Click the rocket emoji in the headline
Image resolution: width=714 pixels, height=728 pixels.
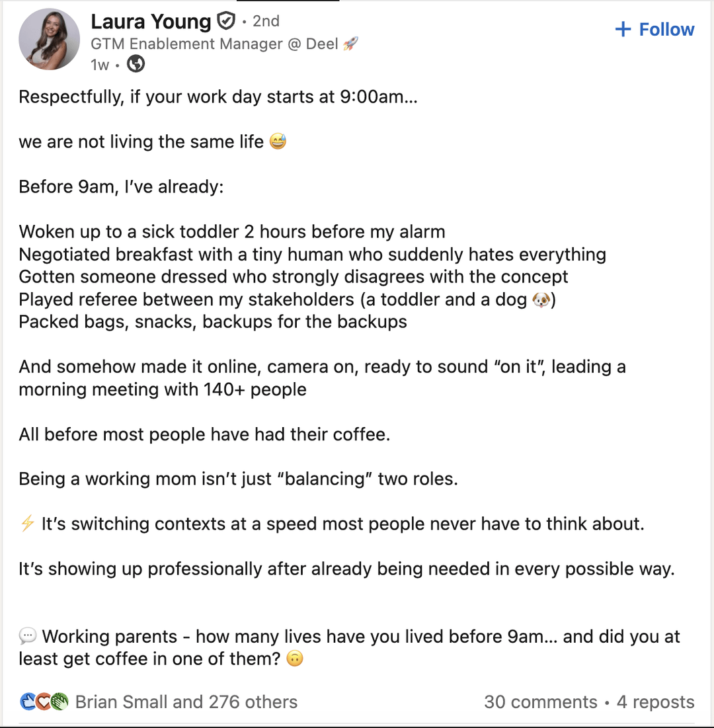pos(351,44)
